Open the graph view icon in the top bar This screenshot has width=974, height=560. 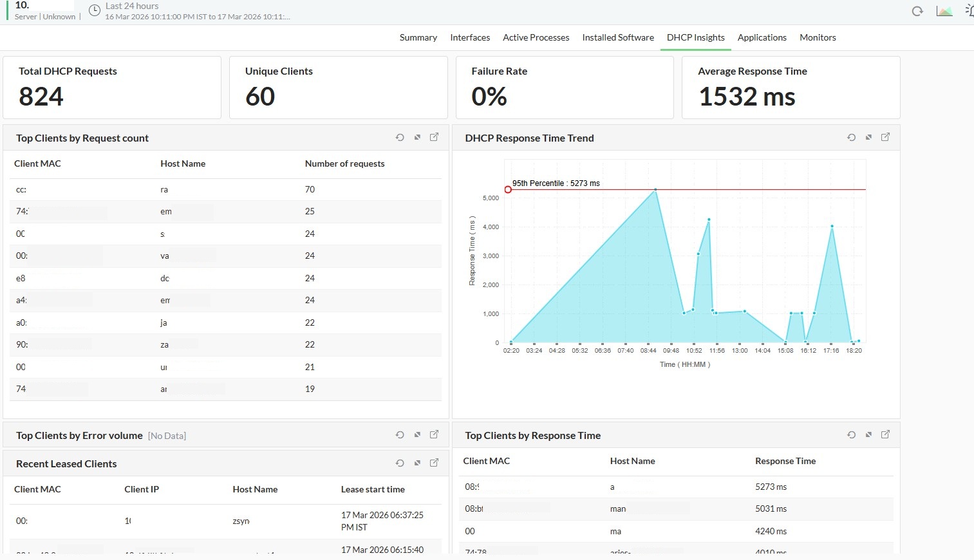944,11
